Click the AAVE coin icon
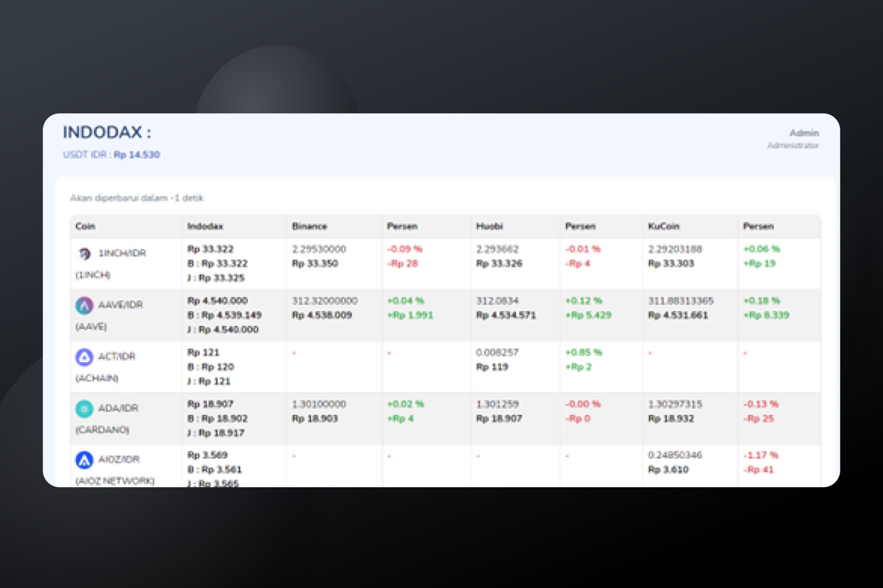This screenshot has height=588, width=883. click(84, 305)
